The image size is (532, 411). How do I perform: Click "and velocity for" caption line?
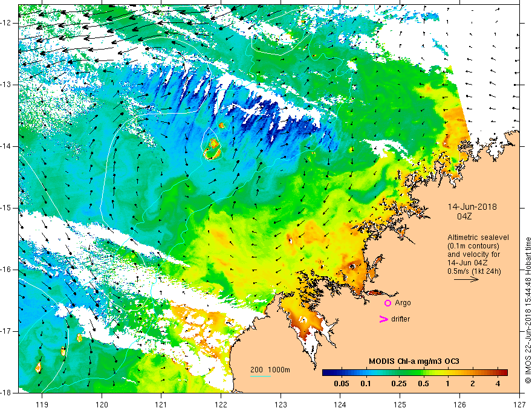(x=473, y=254)
